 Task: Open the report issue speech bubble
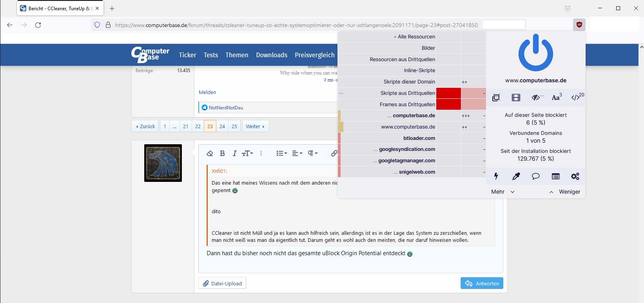point(535,176)
